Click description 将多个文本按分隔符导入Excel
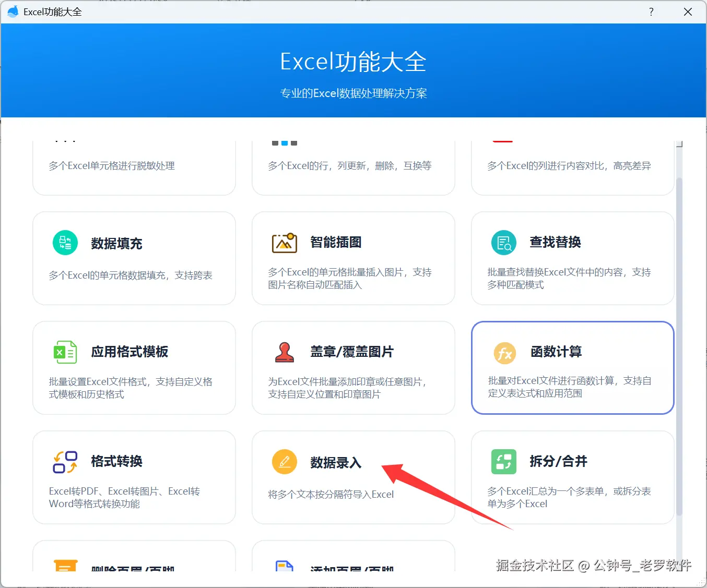This screenshot has height=588, width=707. click(331, 495)
